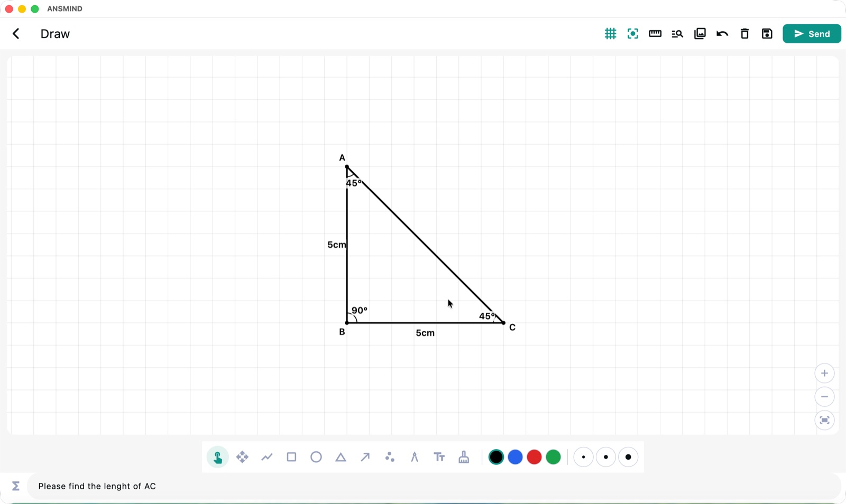Viewport: 846px width, 504px height.
Task: Select the circle shape tool
Action: tap(316, 457)
